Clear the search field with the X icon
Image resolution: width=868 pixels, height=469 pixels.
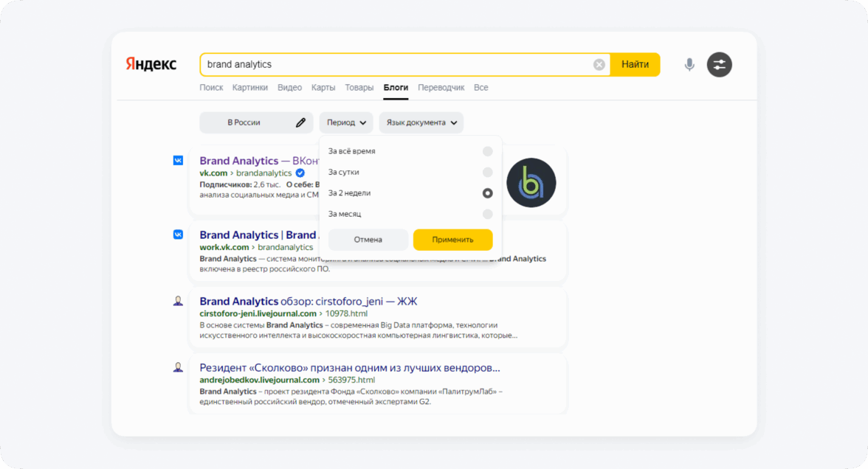[599, 65]
